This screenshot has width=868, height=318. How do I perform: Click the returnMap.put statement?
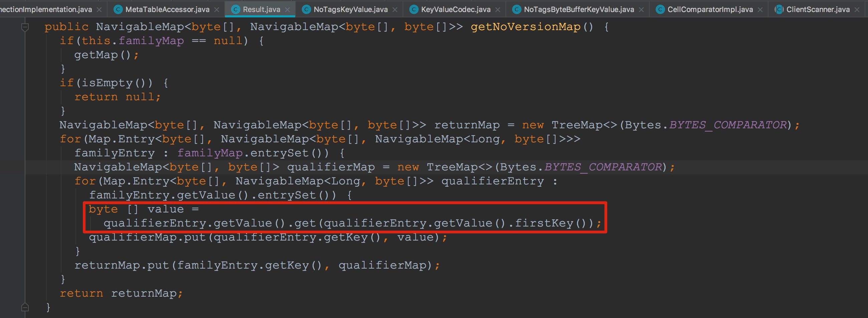click(257, 266)
